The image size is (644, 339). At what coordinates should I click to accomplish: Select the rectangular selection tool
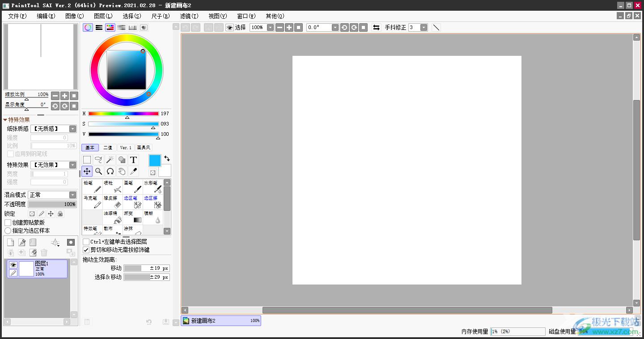click(x=87, y=160)
